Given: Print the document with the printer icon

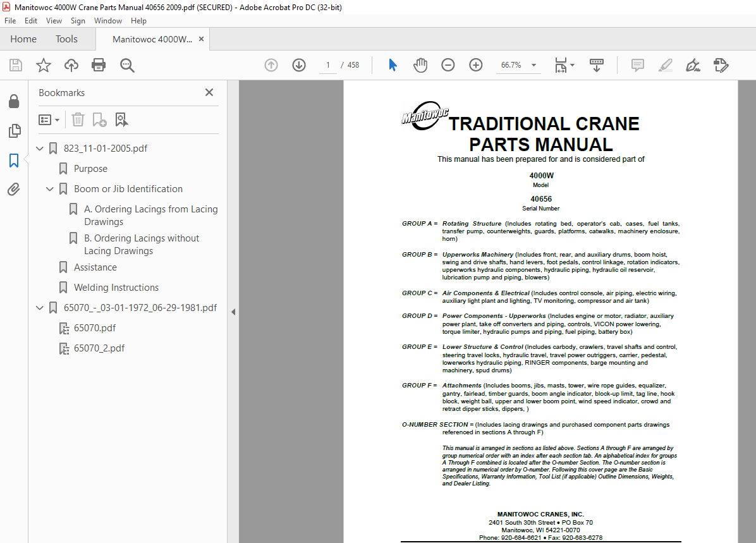Looking at the screenshot, I should click(x=99, y=65).
